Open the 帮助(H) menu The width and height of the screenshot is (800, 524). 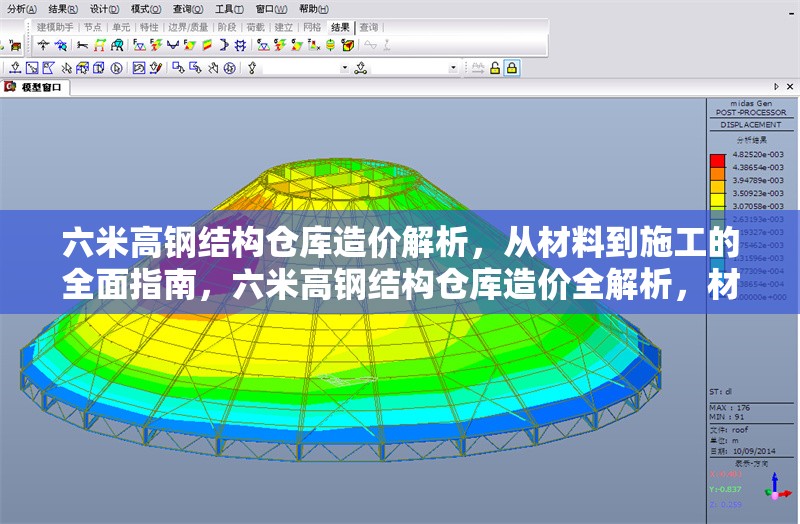(314, 9)
